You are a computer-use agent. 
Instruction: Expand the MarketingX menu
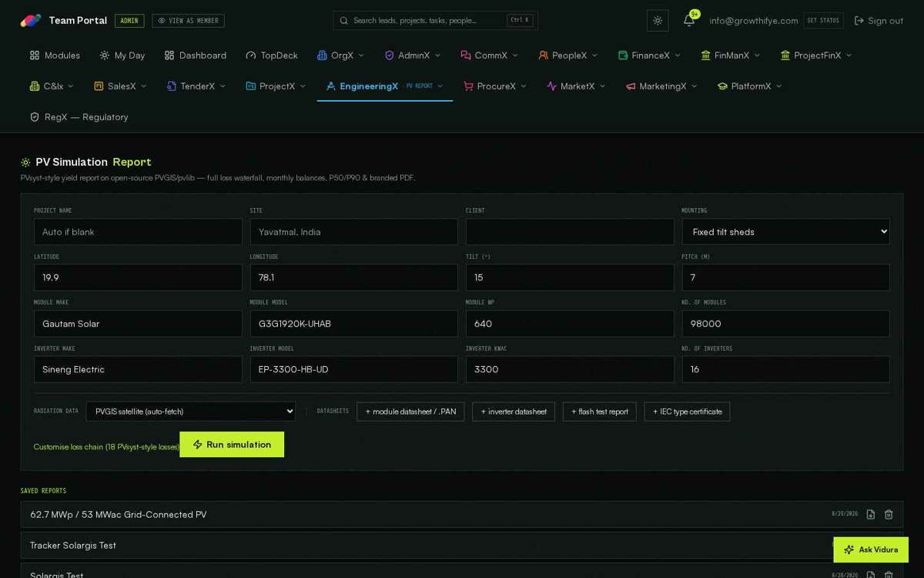[661, 86]
